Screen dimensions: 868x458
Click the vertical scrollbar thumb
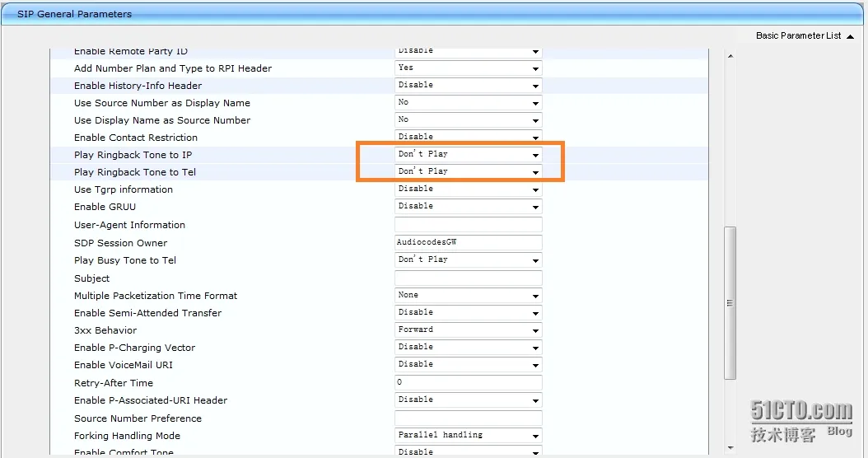click(x=730, y=303)
